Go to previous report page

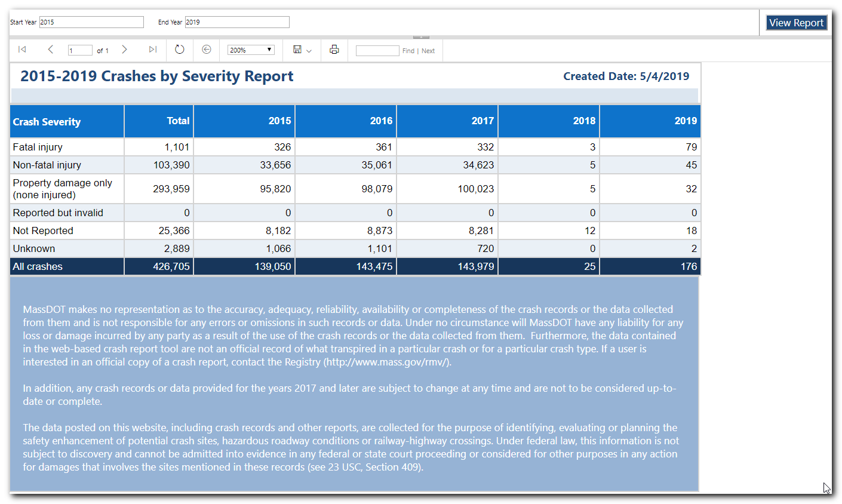[x=51, y=50]
